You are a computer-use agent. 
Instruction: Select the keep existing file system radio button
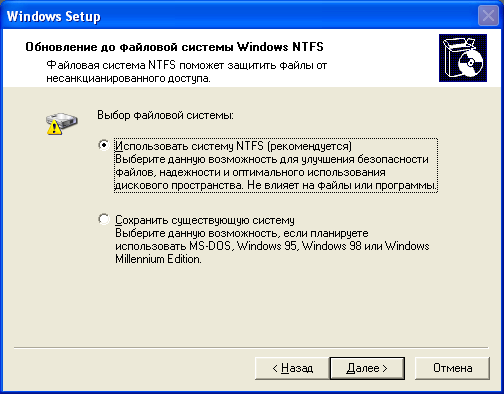click(x=104, y=219)
